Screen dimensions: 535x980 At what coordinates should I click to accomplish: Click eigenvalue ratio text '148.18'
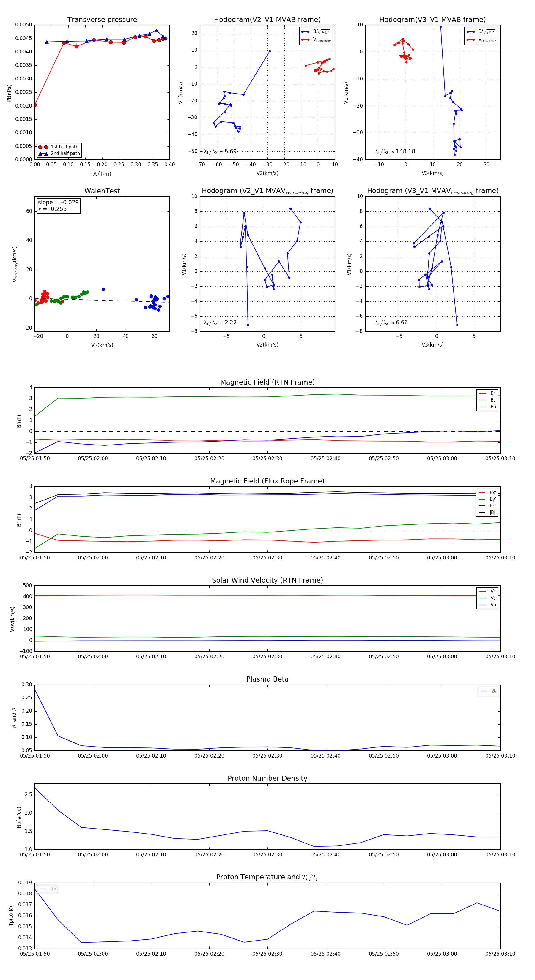tap(405, 151)
